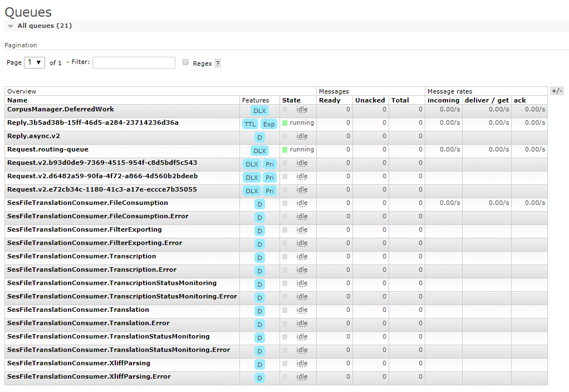This screenshot has width=569, height=392.
Task: Click DLX badge for CorpusManager.DeferredWork queue
Action: (259, 110)
